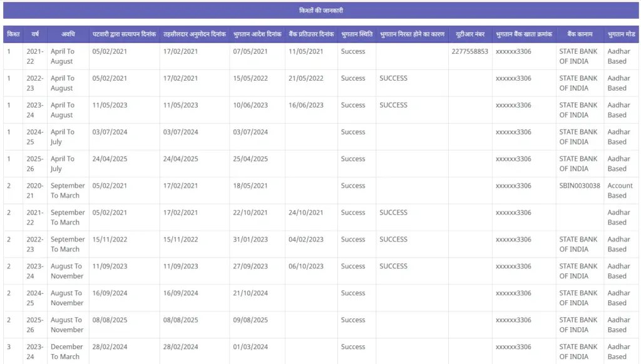Click year 2024-25 in April To July row

tap(35, 137)
